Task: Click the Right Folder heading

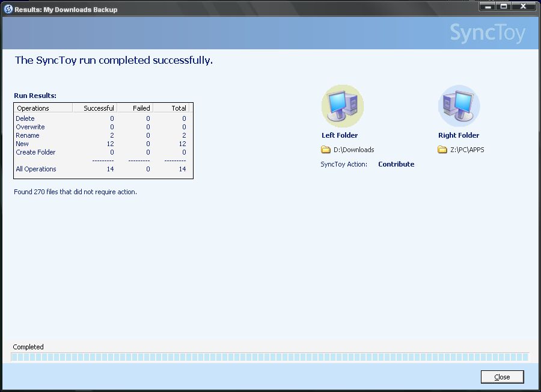Action: pos(459,135)
